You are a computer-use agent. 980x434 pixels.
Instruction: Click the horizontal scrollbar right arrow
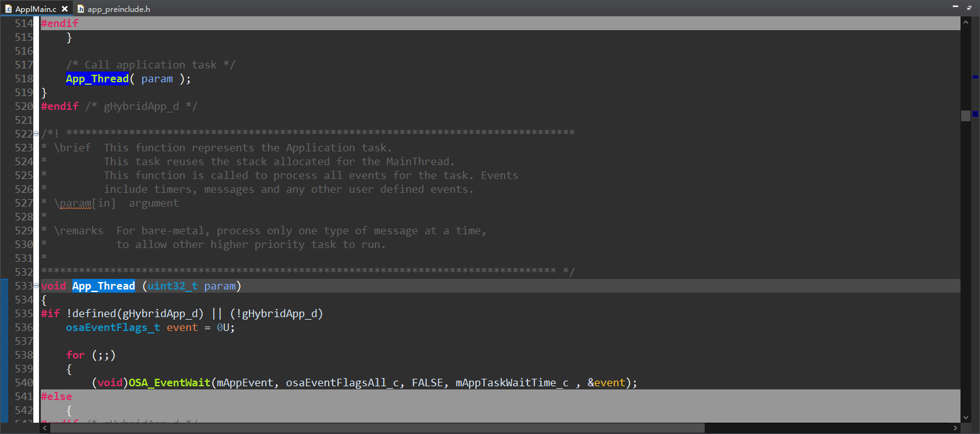pyautogui.click(x=955, y=428)
